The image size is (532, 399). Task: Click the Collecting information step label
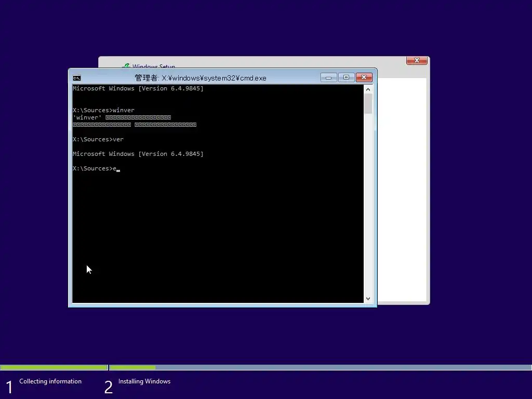50,381
